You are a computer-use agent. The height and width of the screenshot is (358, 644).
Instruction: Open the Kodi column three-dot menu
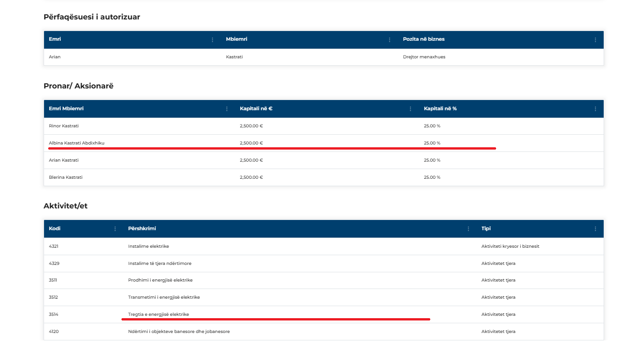click(x=115, y=229)
